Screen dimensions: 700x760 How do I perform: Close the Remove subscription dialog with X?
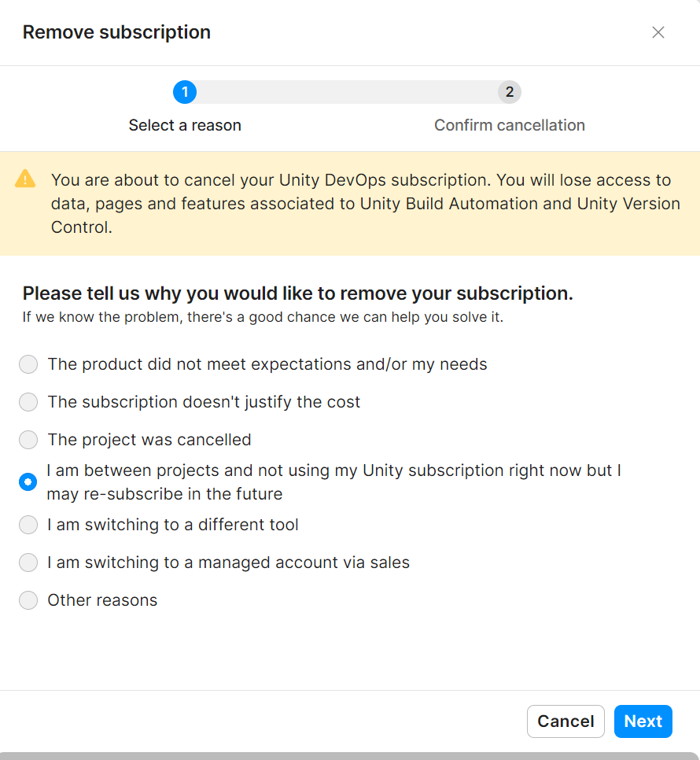click(x=658, y=32)
